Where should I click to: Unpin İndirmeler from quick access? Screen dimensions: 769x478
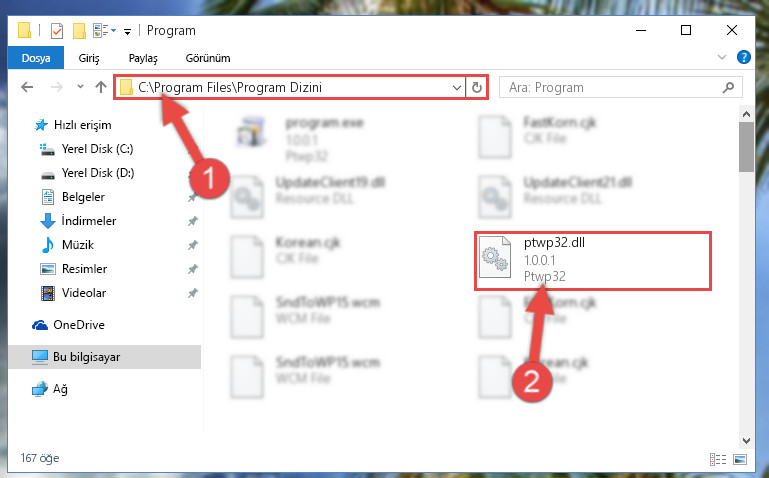click(x=192, y=221)
